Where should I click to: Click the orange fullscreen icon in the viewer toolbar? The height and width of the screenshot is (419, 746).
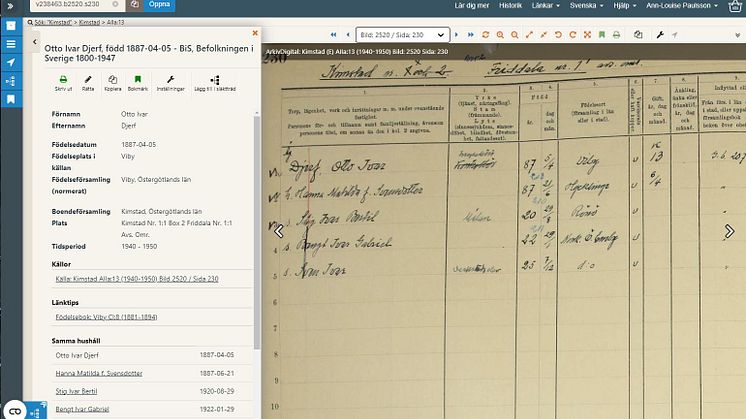(588, 35)
